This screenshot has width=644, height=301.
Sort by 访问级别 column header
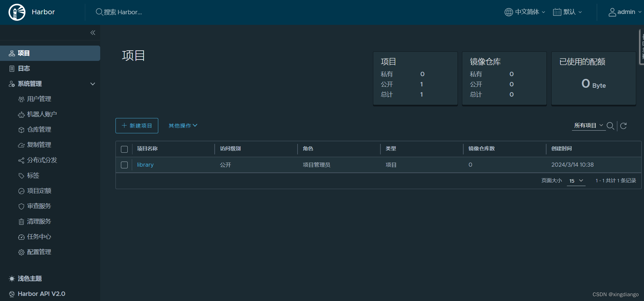tap(230, 149)
